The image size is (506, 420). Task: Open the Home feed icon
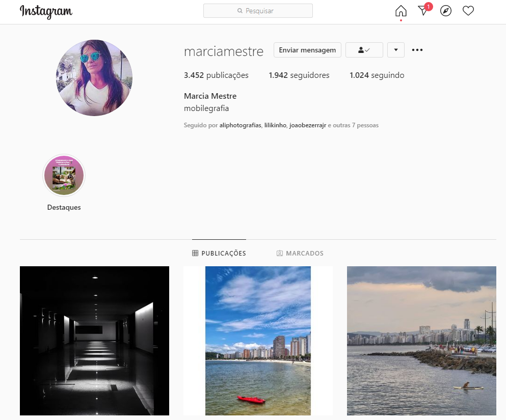(401, 11)
